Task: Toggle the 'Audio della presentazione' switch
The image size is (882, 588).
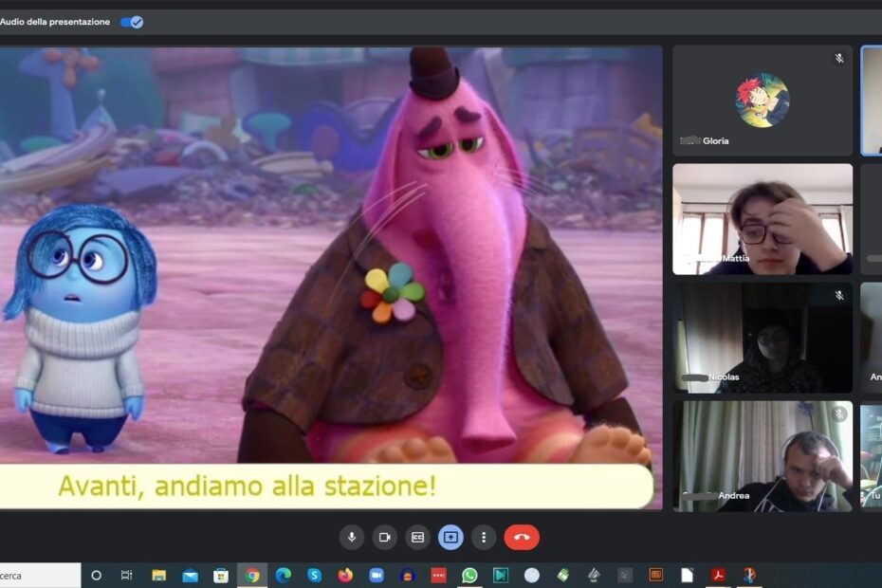Action: (131, 22)
